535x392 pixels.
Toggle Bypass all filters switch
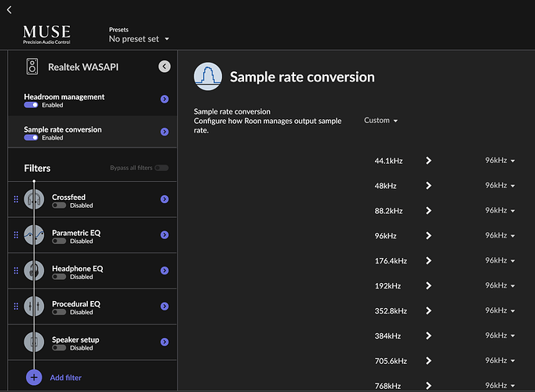(162, 168)
